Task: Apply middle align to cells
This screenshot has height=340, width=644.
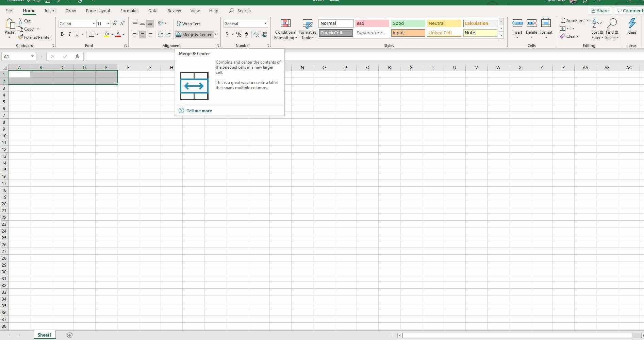Action: [143, 23]
